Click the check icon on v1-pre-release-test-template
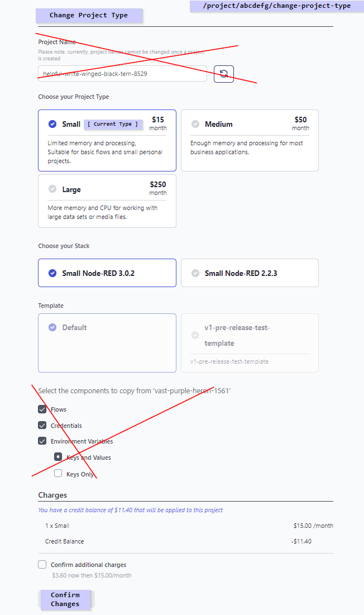The height and width of the screenshot is (615, 364). pyautogui.click(x=196, y=335)
